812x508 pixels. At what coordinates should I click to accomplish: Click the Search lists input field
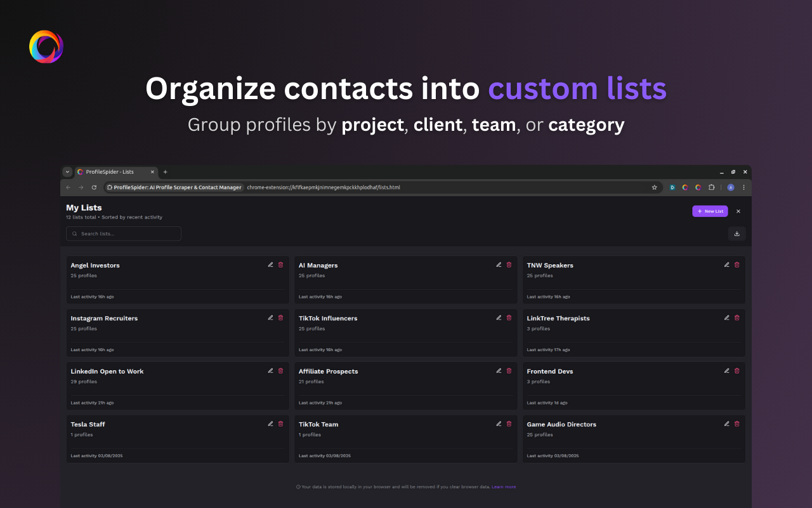(123, 233)
